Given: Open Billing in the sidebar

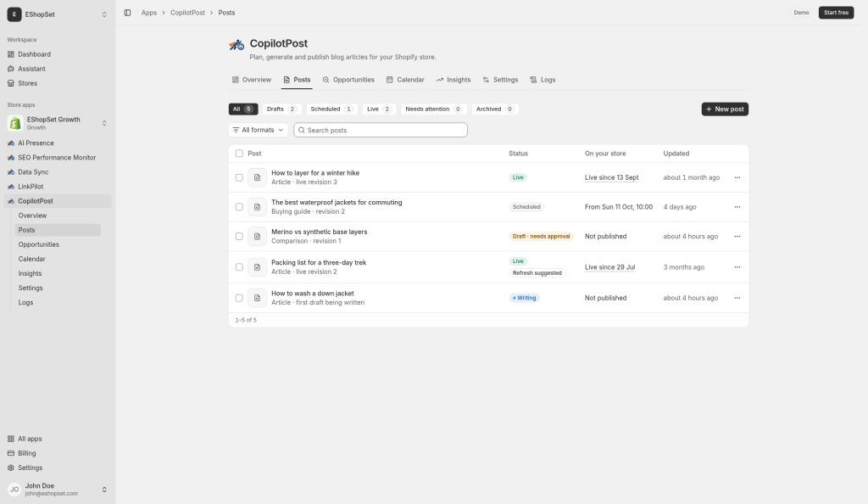Looking at the screenshot, I should [58, 453].
